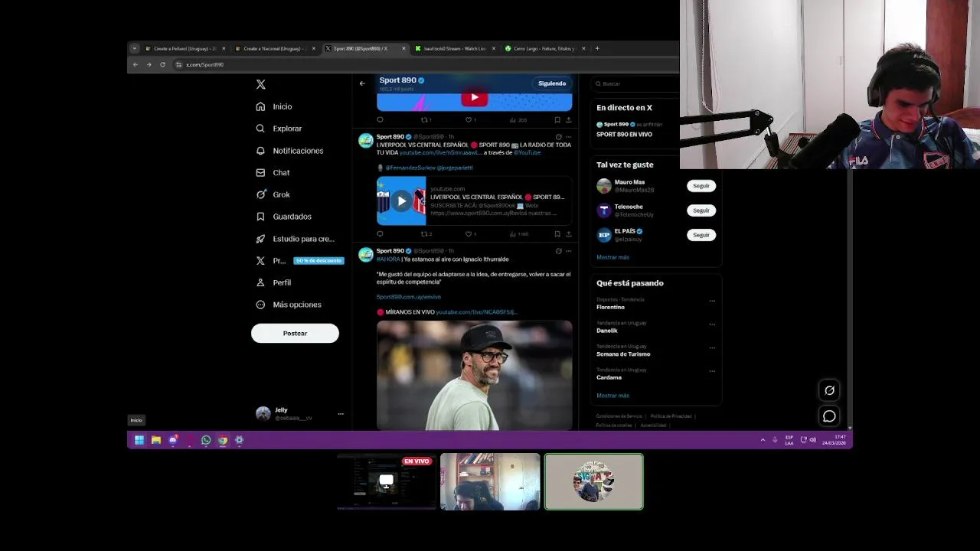
Task: Reload the page in browser
Action: pyautogui.click(x=162, y=64)
